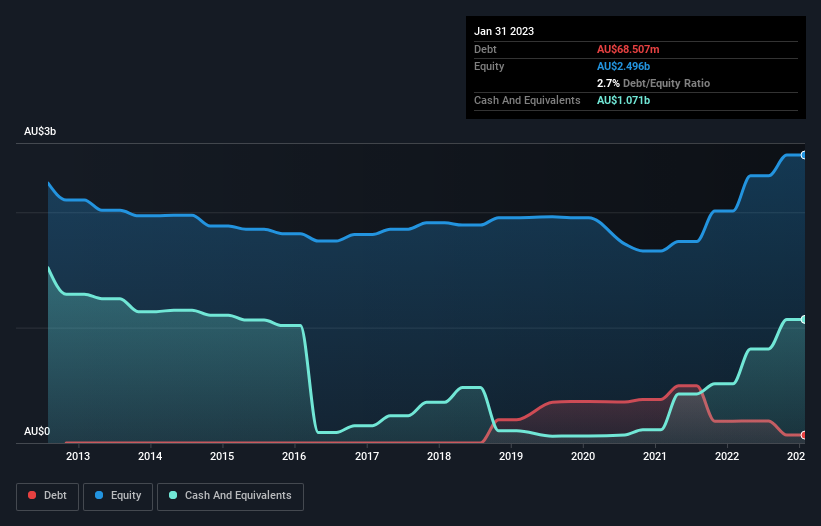Click the 2014 x-axis label
This screenshot has width=821, height=526.
(150, 456)
